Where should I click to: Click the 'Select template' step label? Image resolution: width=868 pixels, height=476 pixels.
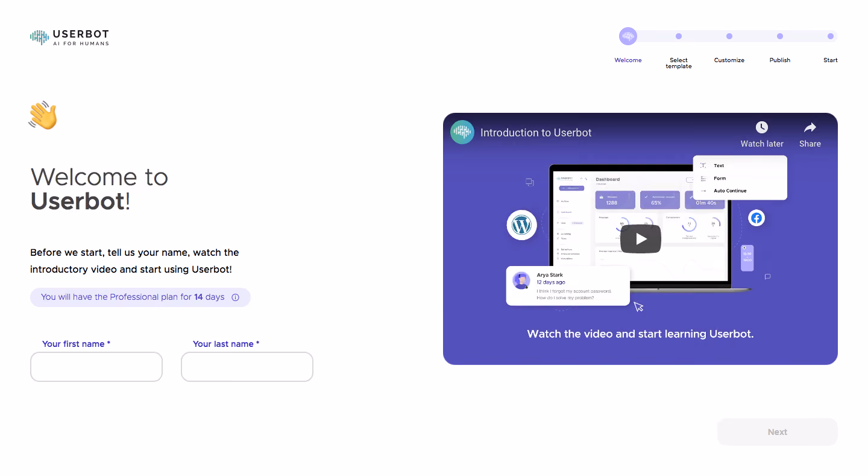[x=679, y=63]
